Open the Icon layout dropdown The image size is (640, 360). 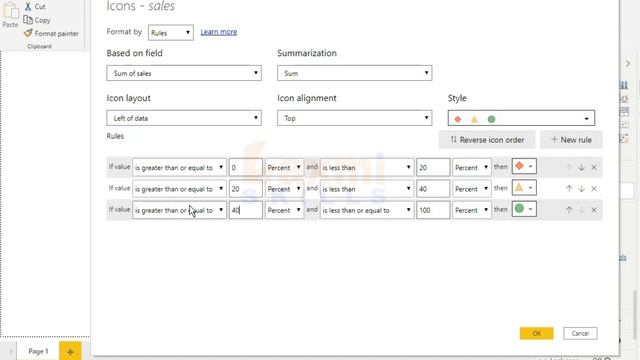click(184, 118)
